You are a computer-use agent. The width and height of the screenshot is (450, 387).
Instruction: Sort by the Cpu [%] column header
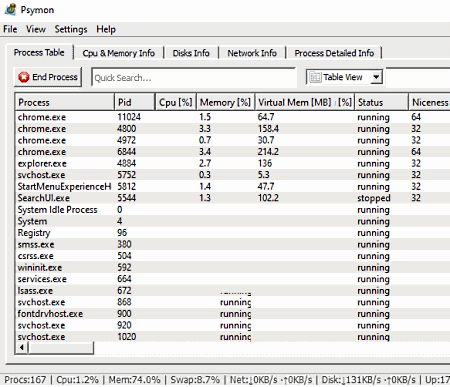[x=176, y=102]
